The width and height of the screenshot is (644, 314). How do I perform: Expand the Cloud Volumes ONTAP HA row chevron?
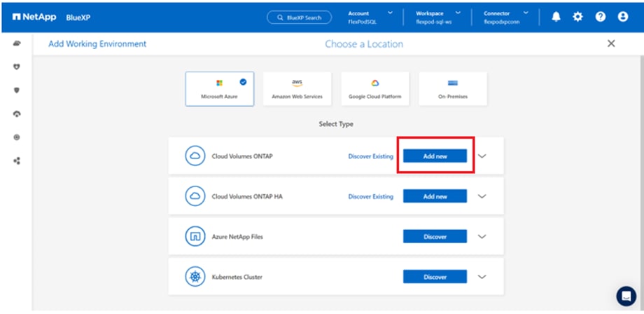tap(482, 196)
